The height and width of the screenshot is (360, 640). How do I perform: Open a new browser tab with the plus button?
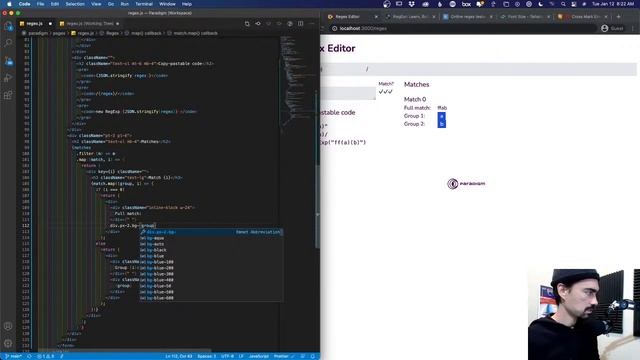pyautogui.click(x=619, y=17)
